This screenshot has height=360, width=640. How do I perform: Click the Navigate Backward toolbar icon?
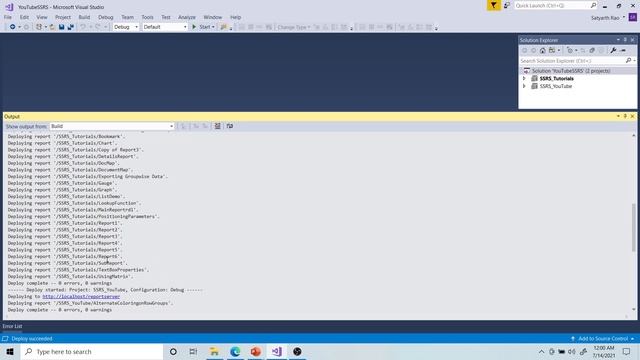[13, 27]
